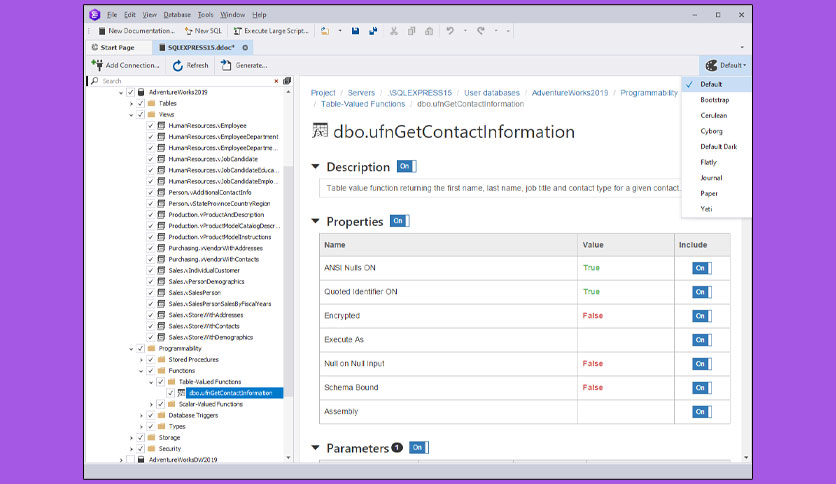The image size is (836, 484).
Task: Click the palette theme icon labeled Default
Action: pos(711,66)
